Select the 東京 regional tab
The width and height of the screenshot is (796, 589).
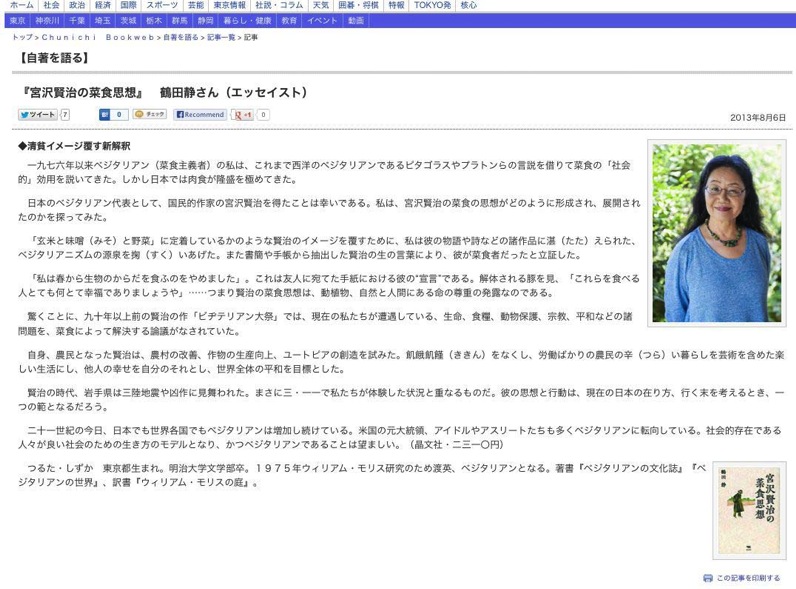(17, 21)
